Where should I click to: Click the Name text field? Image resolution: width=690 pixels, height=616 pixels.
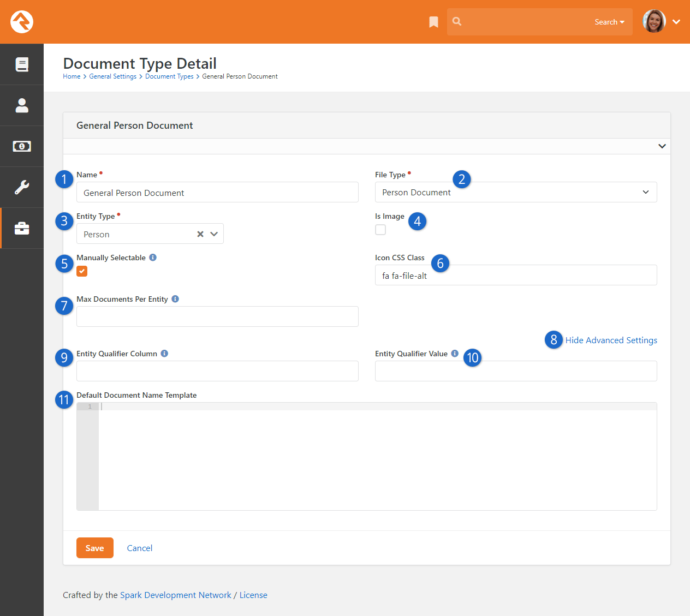(x=217, y=193)
